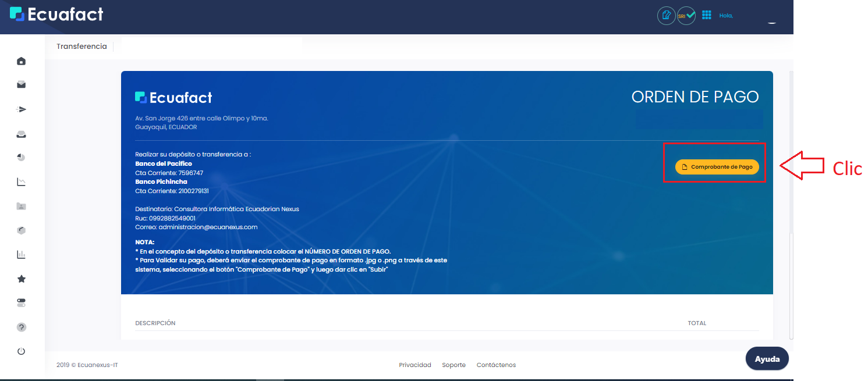868x381 pixels.
Task: Click the Ecuafact logo in top header
Action: pos(56,14)
